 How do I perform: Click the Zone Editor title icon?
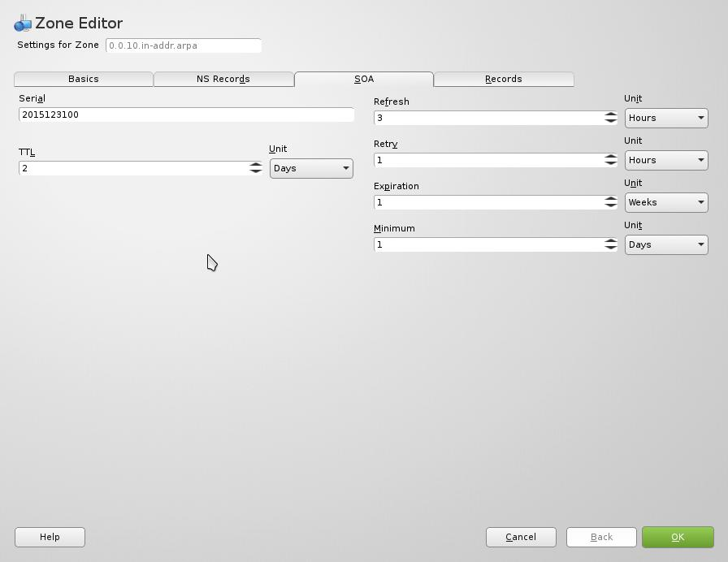point(23,24)
